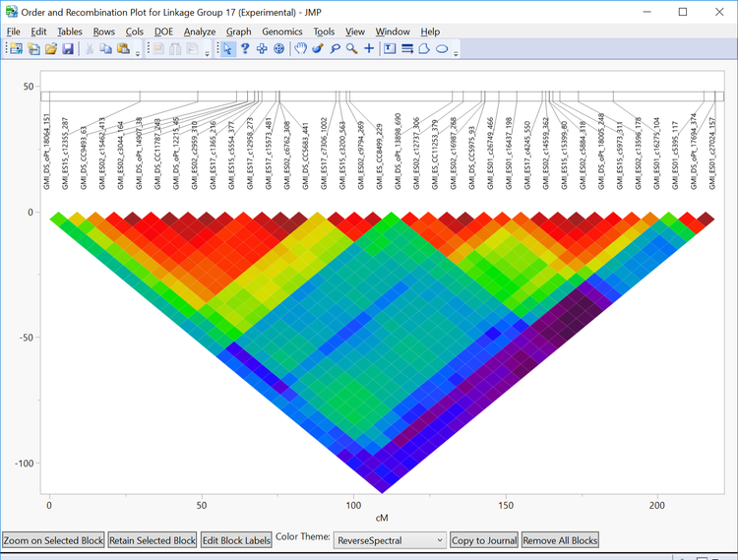Click marker label GMI_ES01_c27024_157
The width and height of the screenshot is (738, 560).
pyautogui.click(x=712, y=154)
